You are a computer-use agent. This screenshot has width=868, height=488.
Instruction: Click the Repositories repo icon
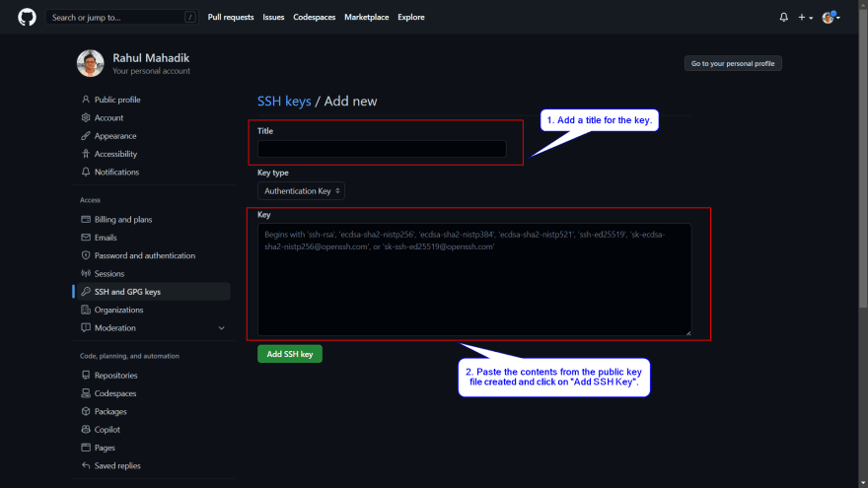pyautogui.click(x=86, y=376)
